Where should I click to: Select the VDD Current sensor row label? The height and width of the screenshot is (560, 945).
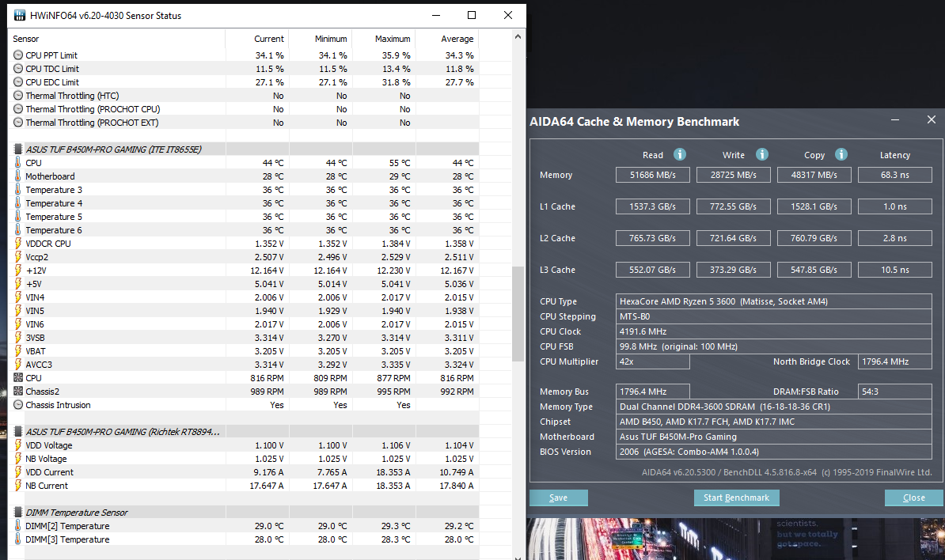(49, 472)
